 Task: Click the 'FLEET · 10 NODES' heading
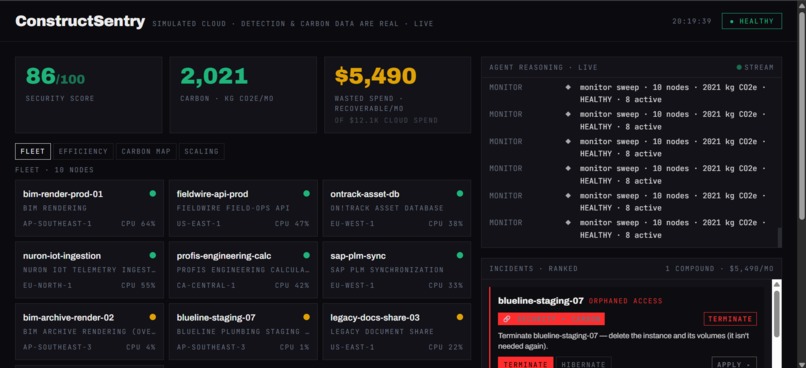coord(54,170)
